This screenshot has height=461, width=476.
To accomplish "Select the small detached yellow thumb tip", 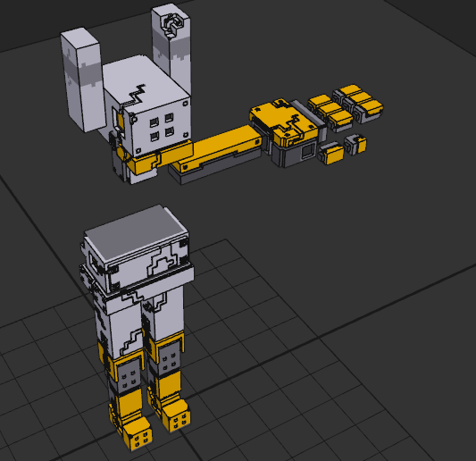I will (360, 145).
